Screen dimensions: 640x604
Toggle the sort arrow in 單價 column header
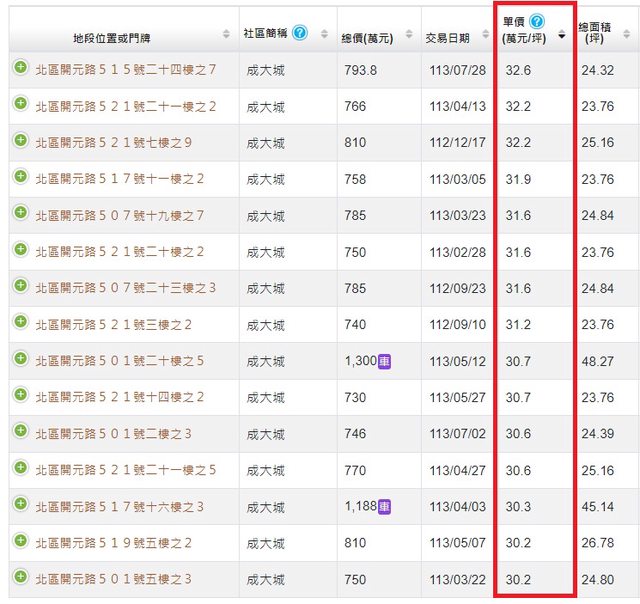[x=561, y=35]
